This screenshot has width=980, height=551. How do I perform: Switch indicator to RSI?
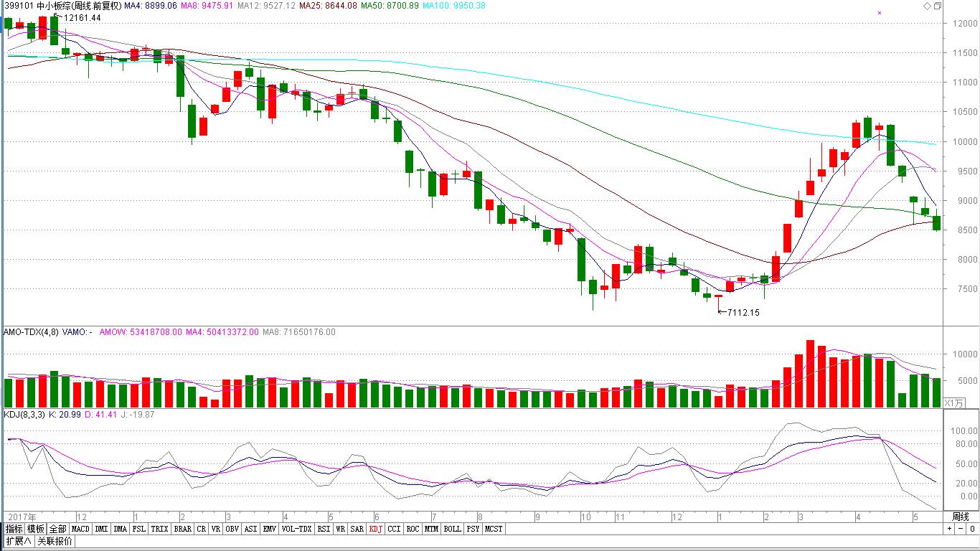coord(324,529)
